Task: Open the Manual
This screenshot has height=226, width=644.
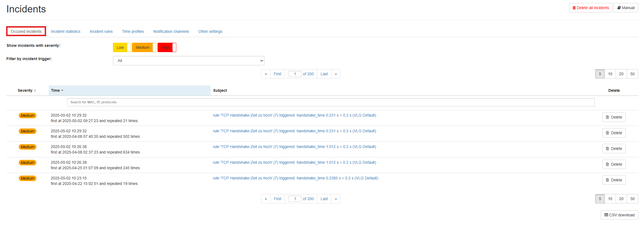Action: (x=626, y=8)
